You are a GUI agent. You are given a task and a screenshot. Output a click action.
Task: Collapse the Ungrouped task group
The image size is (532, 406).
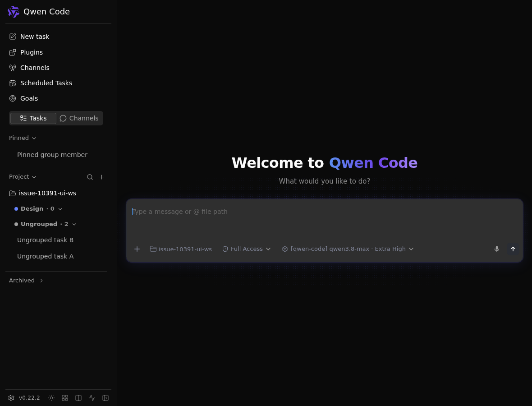(x=45, y=224)
